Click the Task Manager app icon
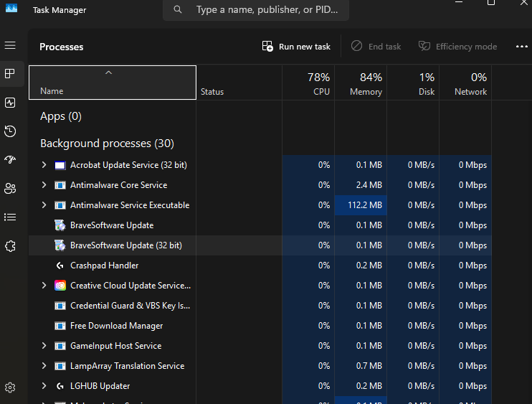Image resolution: width=532 pixels, height=404 pixels. point(11,8)
